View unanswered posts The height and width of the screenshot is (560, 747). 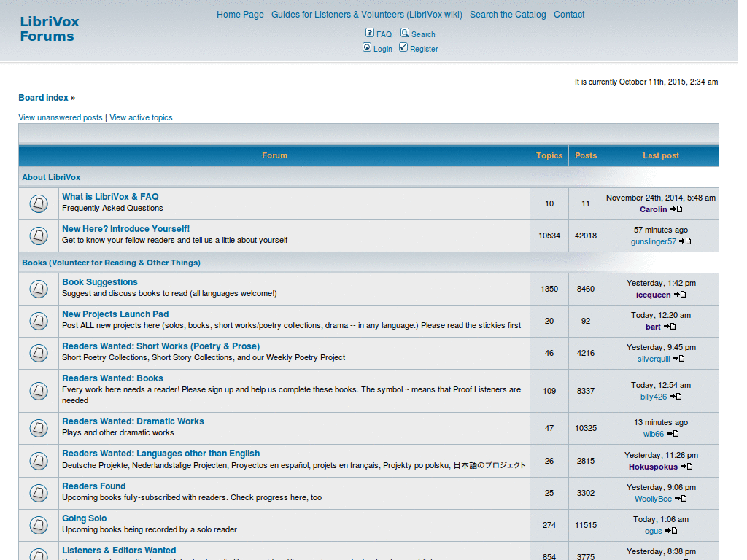pos(61,117)
